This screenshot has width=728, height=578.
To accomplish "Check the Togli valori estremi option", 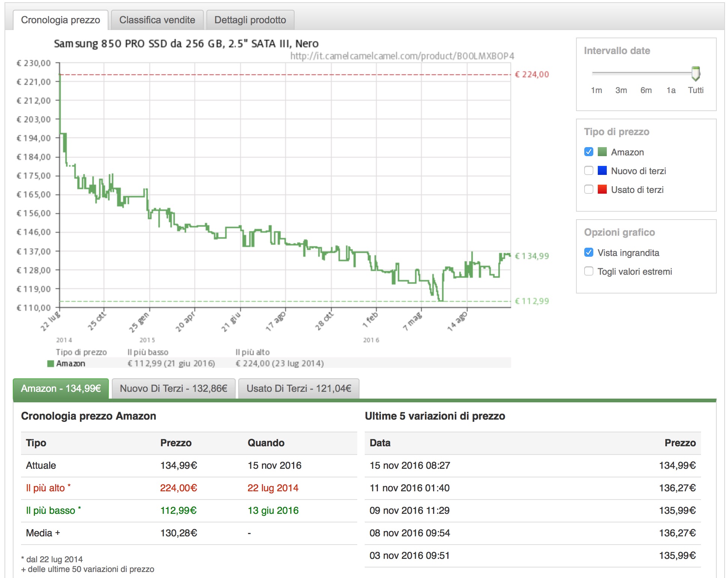I will pos(589,271).
